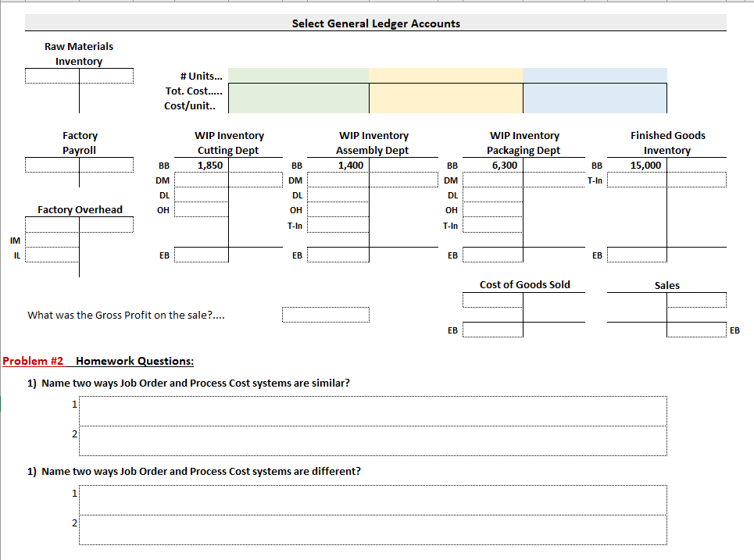Click Factory Payroll debit cell
This screenshot has width=754, height=560.
point(52,165)
